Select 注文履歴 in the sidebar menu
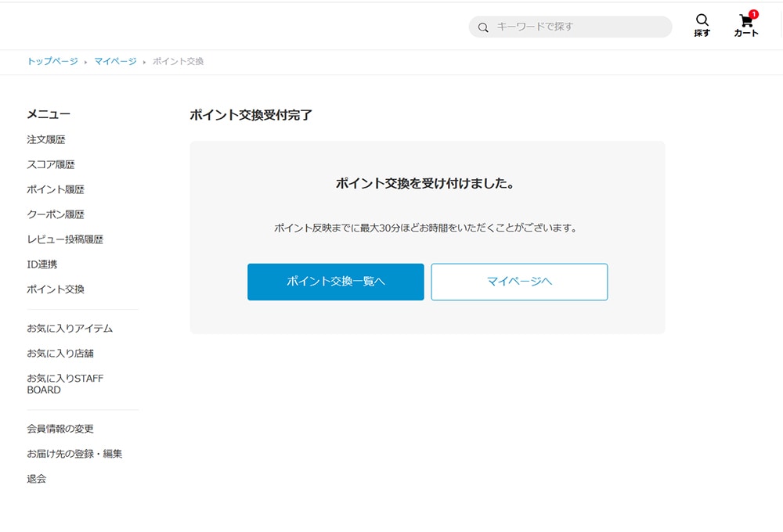This screenshot has height=532, width=783. (46, 140)
